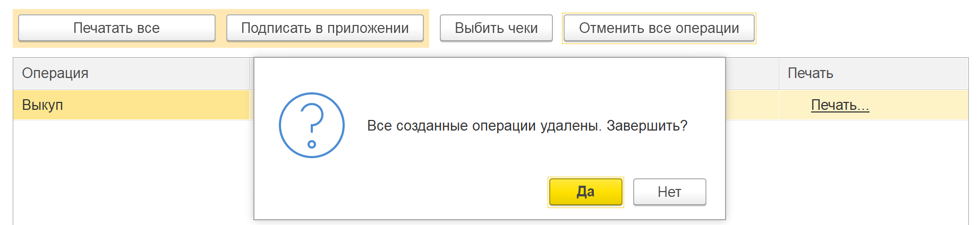Image resolution: width=980 pixels, height=225 pixels.
Task: Click the dialog message about deleted operations
Action: pos(527,126)
